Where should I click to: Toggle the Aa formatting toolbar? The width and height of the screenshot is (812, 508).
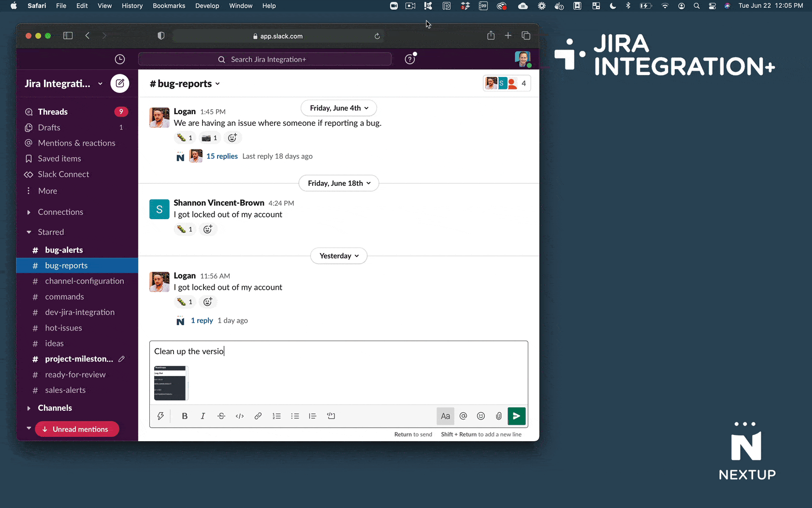(x=446, y=416)
